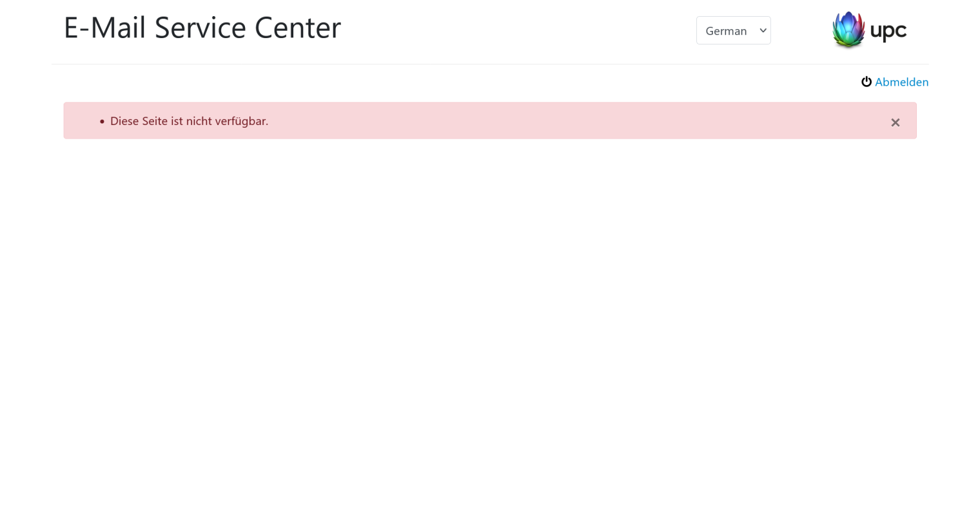Click the "Diese Seite ist nicht verfügbar." message
The image size is (980, 508).
pos(189,121)
